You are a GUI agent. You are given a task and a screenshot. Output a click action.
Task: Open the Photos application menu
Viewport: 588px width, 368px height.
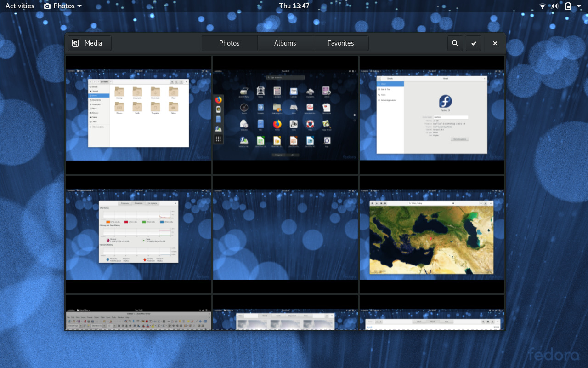63,6
